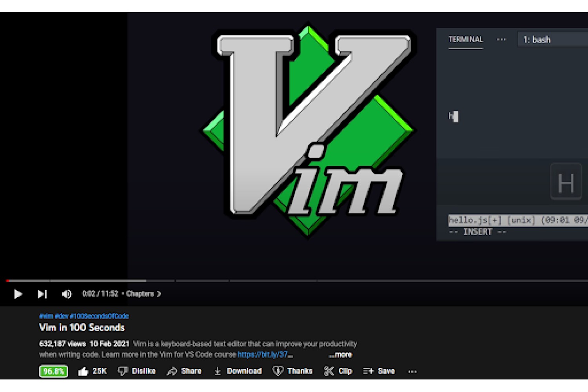This screenshot has height=392, width=588.
Task: Click the hello.js status line
Action: click(x=518, y=220)
